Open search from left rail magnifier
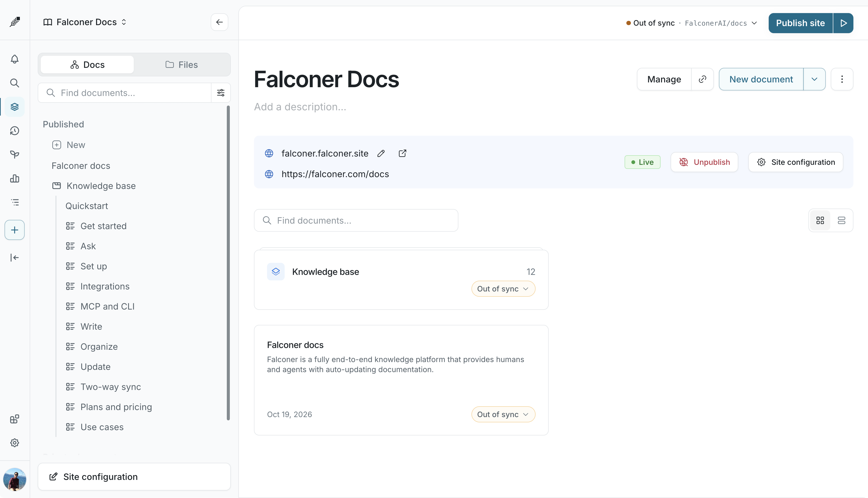The height and width of the screenshot is (498, 868). [x=14, y=83]
